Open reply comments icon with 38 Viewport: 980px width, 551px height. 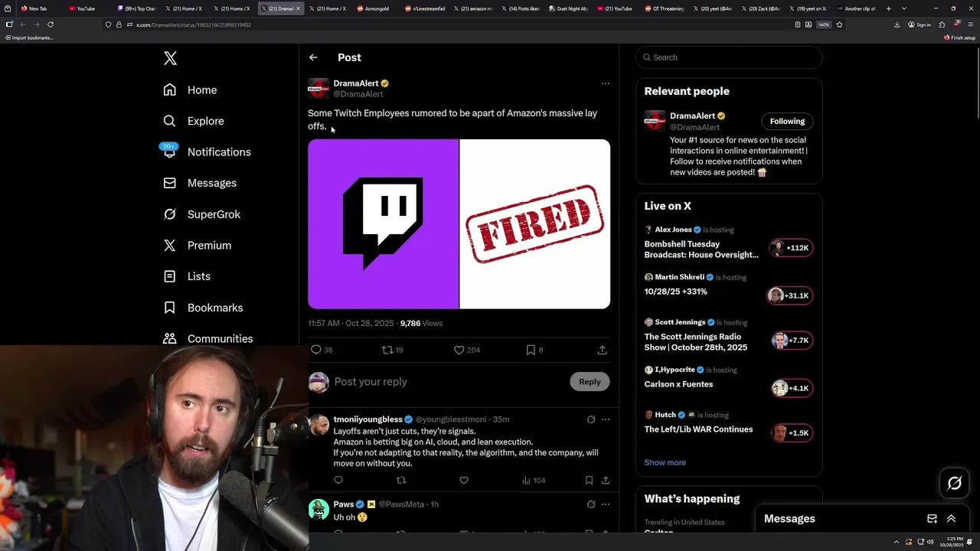tap(315, 350)
